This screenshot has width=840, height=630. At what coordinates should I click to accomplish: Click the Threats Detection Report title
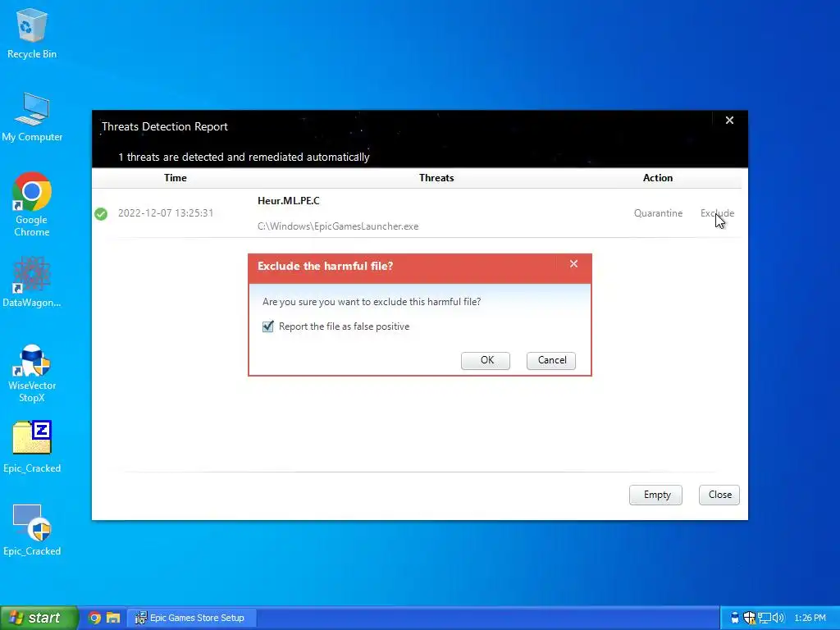pyautogui.click(x=164, y=127)
